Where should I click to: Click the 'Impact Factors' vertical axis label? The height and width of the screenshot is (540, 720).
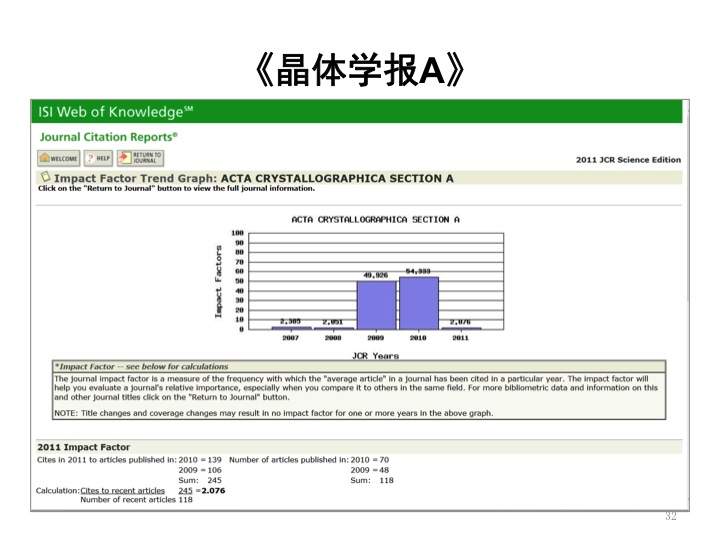point(219,281)
